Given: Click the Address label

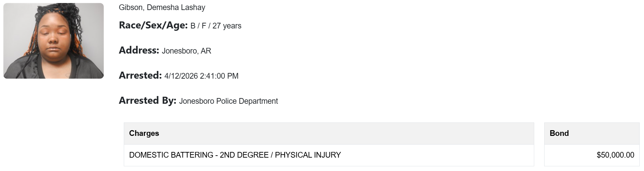Looking at the screenshot, I should coord(139,51).
